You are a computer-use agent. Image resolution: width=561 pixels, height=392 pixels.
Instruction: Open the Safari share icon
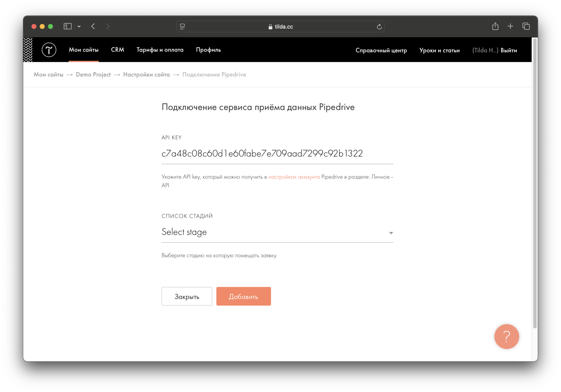(x=495, y=26)
